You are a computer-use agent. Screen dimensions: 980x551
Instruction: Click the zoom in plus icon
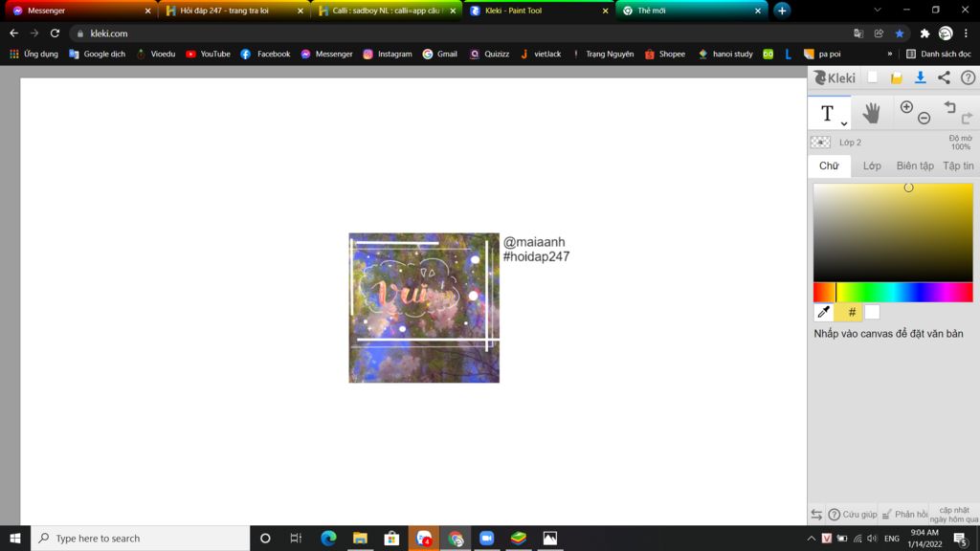[906, 107]
